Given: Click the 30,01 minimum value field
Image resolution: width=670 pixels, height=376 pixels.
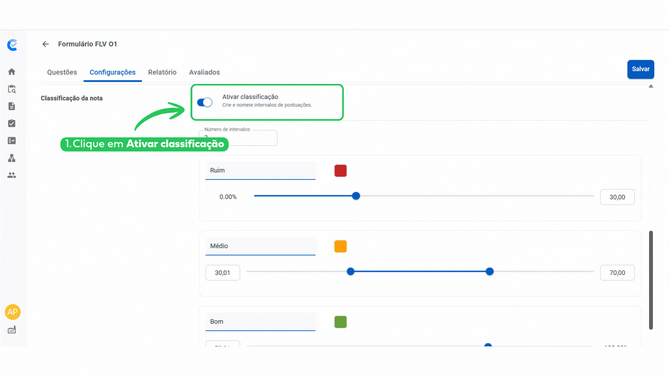Looking at the screenshot, I should pos(223,273).
